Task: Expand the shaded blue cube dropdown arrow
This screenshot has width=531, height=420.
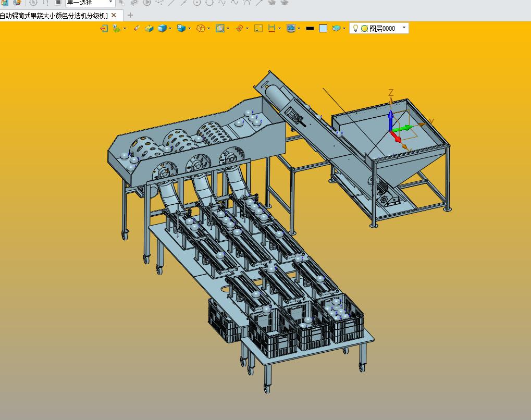Action: pos(170,29)
